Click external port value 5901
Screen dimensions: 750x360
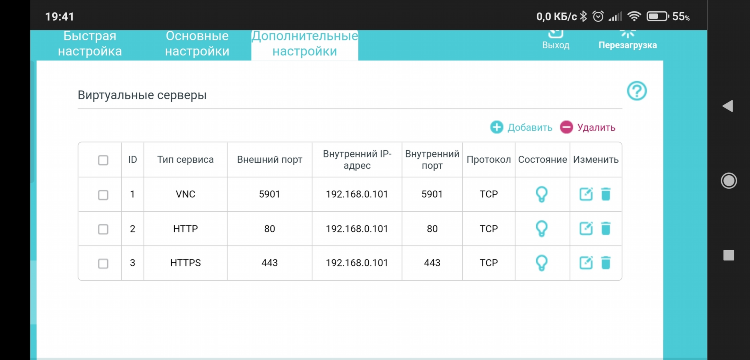269,195
